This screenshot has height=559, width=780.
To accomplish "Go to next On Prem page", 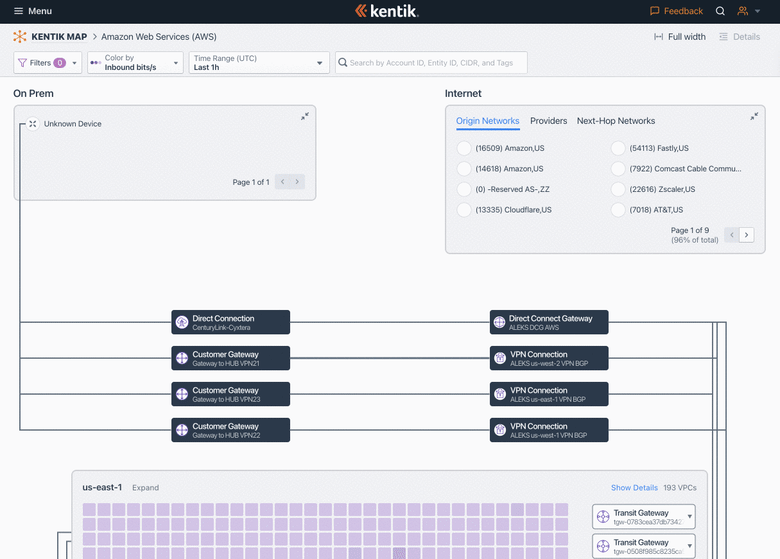I will point(297,182).
